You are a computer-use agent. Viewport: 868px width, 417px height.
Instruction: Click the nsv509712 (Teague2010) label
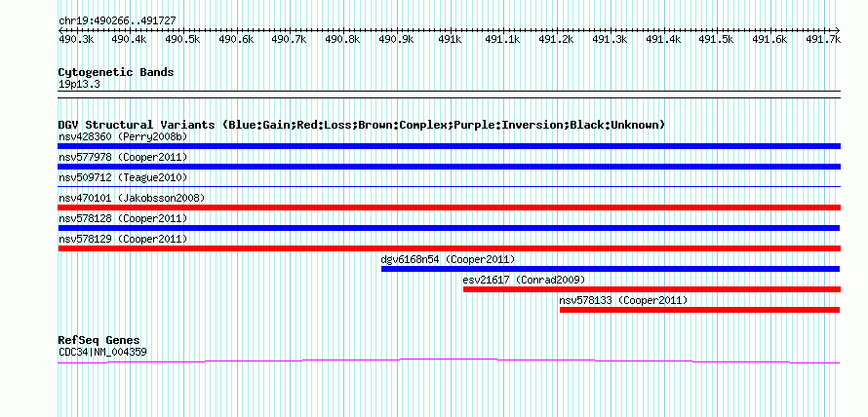(123, 177)
